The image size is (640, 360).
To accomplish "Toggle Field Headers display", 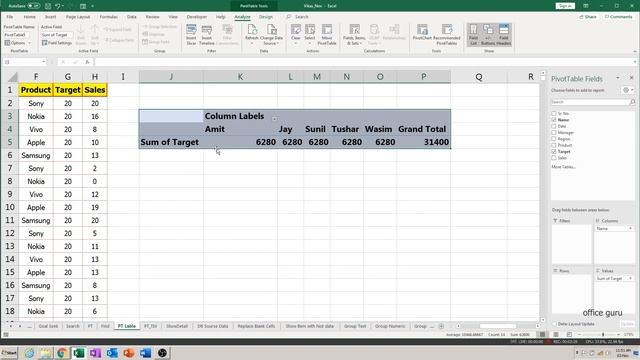I will [504, 34].
